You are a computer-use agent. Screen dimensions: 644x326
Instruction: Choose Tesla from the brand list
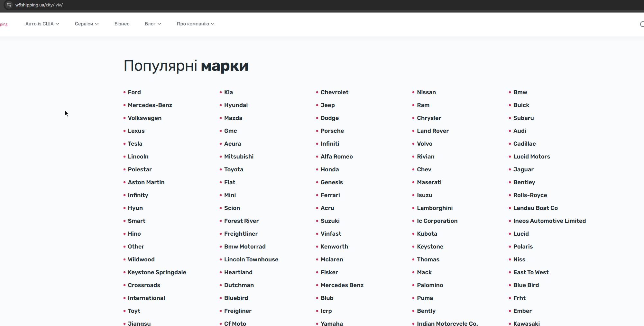click(135, 144)
